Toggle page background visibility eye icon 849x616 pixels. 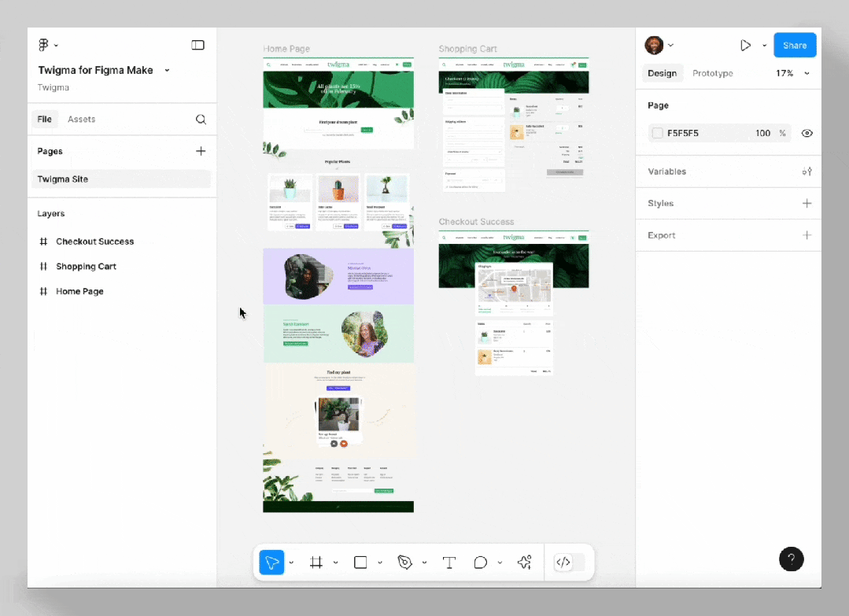click(x=807, y=133)
